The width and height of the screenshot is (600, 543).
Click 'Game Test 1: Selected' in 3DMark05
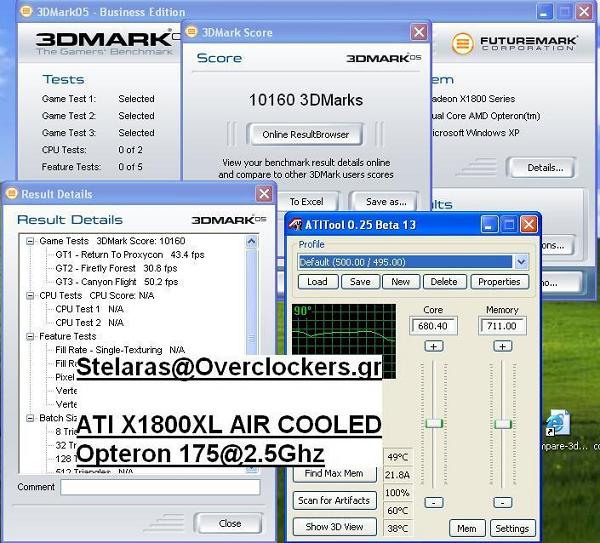coord(98,99)
